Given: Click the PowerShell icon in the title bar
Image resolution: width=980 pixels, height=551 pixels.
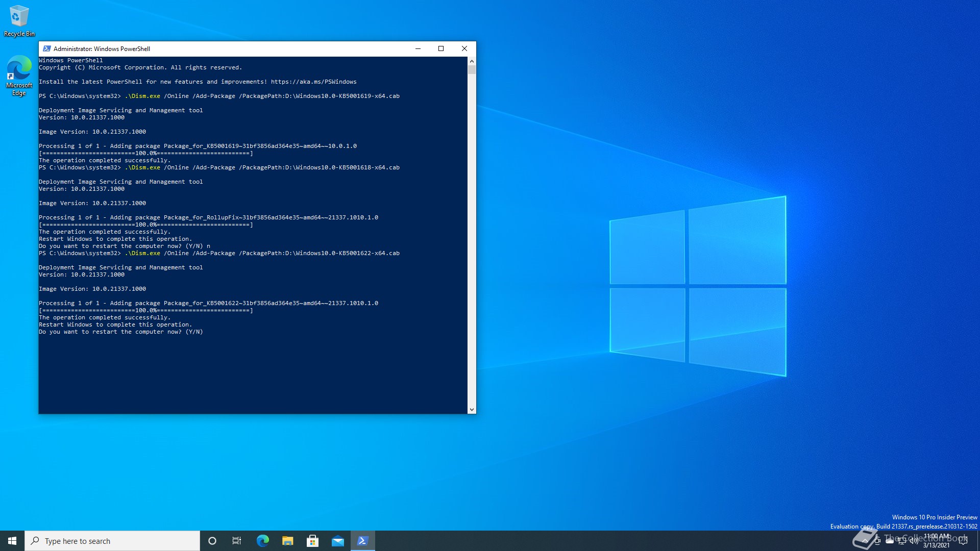Looking at the screenshot, I should coord(46,48).
